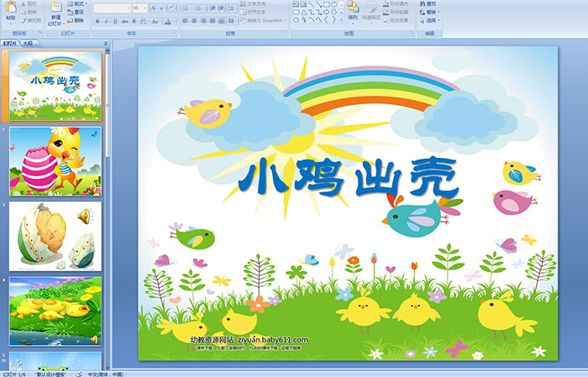The width and height of the screenshot is (588, 377).
Task: Switch to the Outline (大纲) pane tab
Action: pyautogui.click(x=28, y=44)
